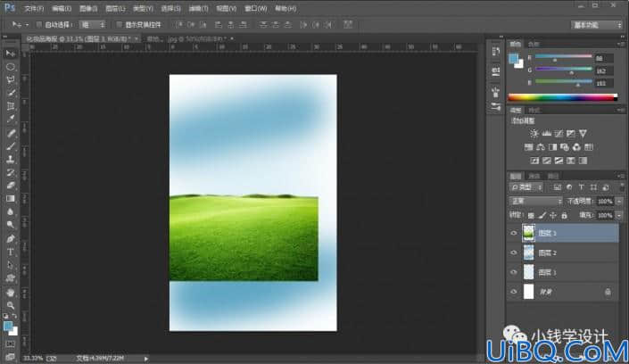Add a Curves adjustment layer
The image size is (629, 364).
559,133
